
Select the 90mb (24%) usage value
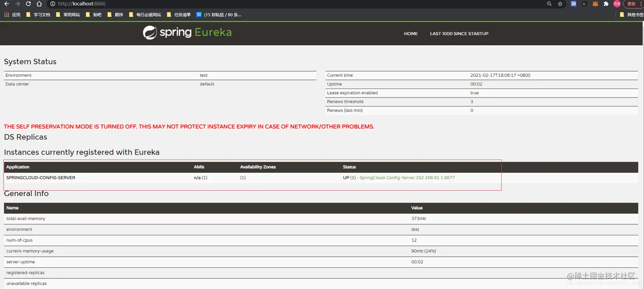point(423,251)
